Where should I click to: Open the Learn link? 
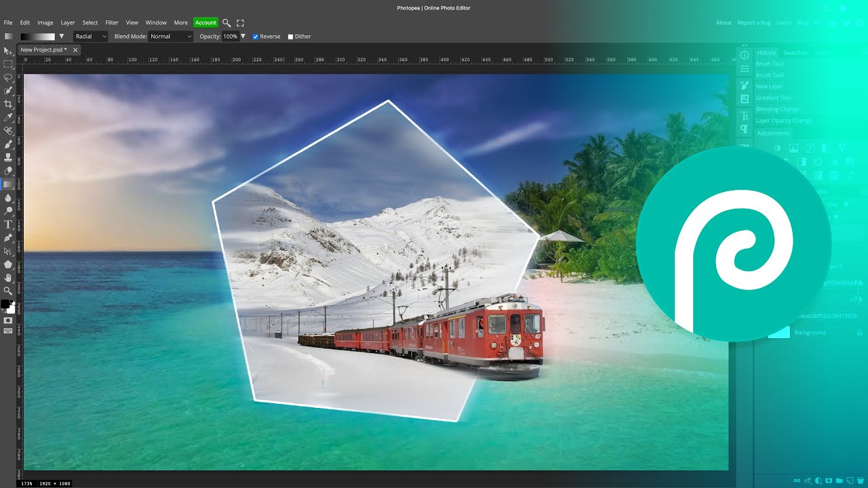(784, 22)
